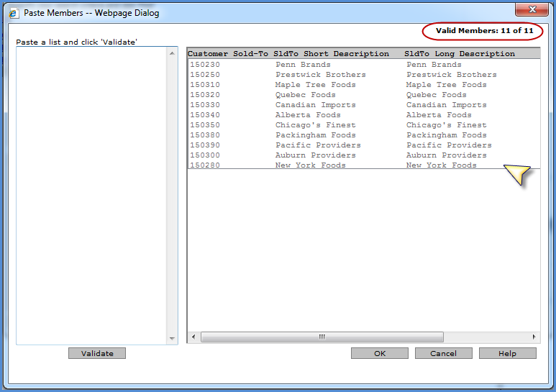Click New York Foods long description
The width and height of the screenshot is (556, 392).
[442, 165]
